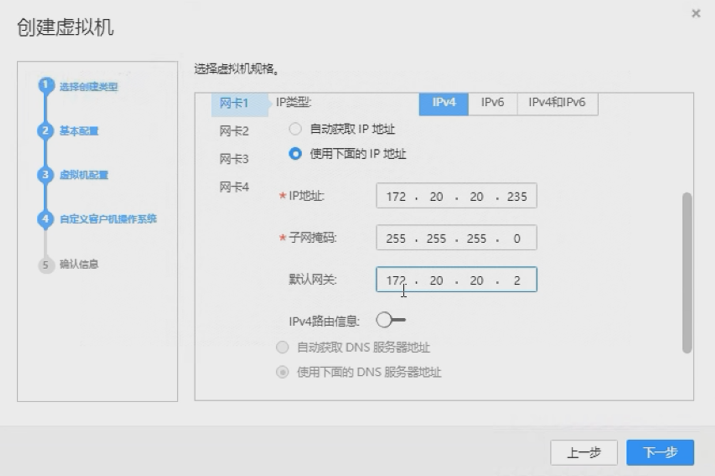Click the 下一步 button
Viewport: 715px width, 476px height.
660,452
